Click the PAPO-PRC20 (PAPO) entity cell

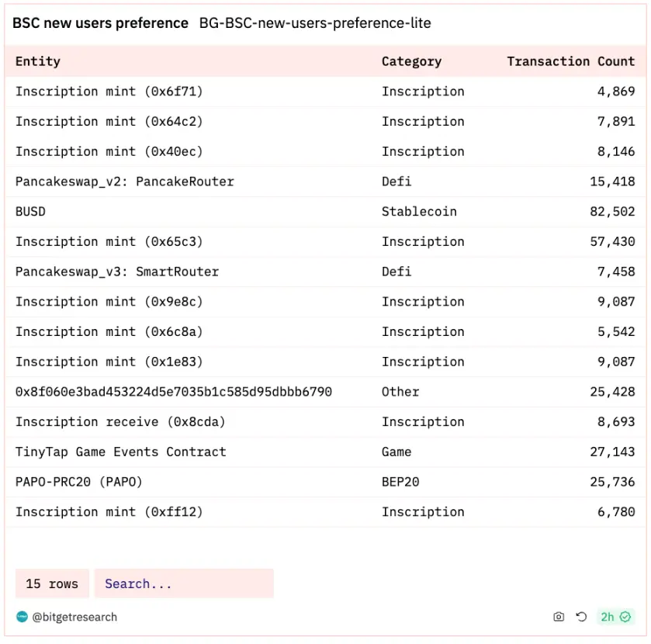click(79, 482)
